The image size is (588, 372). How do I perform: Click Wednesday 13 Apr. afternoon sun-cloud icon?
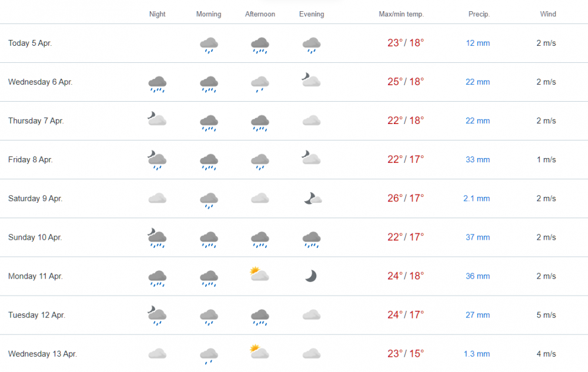tap(259, 352)
